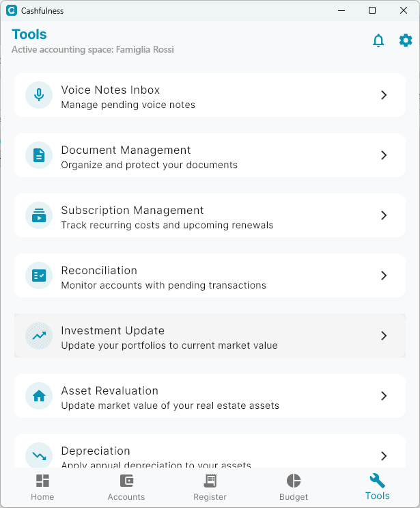Select the Budget tab
This screenshot has height=508, width=420.
[x=294, y=487]
